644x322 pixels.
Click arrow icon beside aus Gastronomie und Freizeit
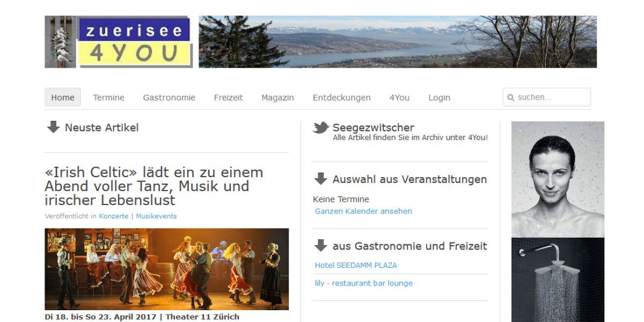(x=321, y=246)
